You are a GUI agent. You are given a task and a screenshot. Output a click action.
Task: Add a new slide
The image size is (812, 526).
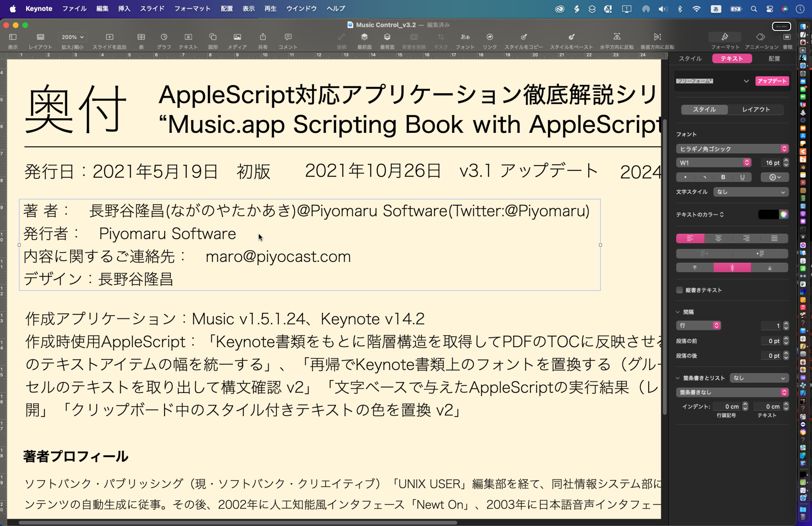point(109,38)
